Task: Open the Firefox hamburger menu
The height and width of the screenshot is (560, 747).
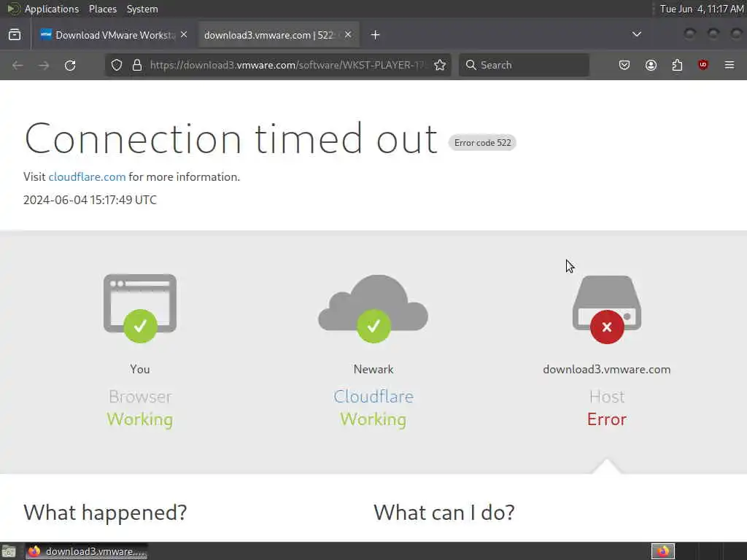Action: point(729,65)
